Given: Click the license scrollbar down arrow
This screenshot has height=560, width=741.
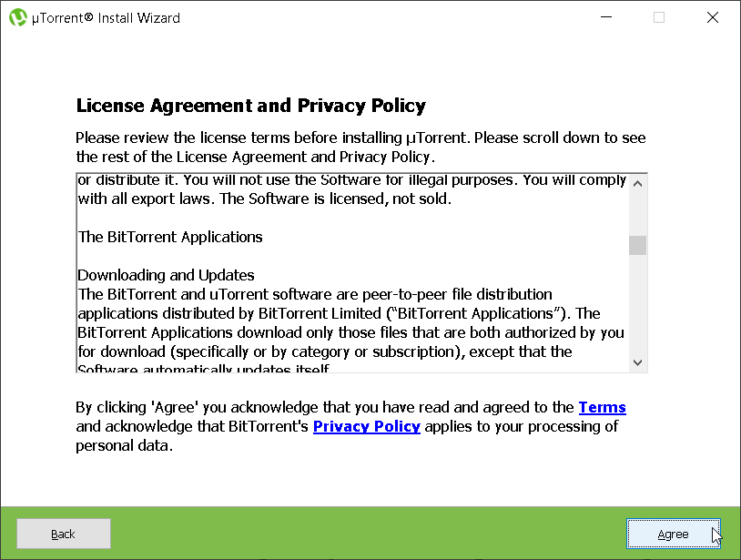Looking at the screenshot, I should [x=637, y=362].
